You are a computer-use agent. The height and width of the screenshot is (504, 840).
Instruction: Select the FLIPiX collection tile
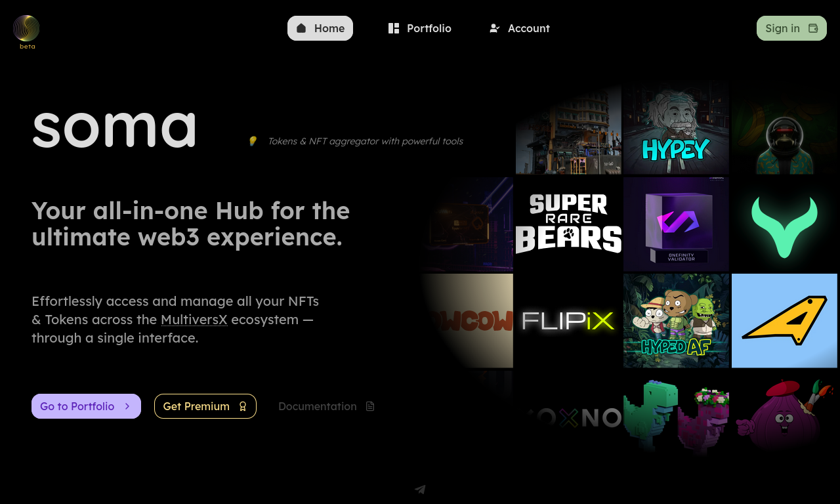568,321
